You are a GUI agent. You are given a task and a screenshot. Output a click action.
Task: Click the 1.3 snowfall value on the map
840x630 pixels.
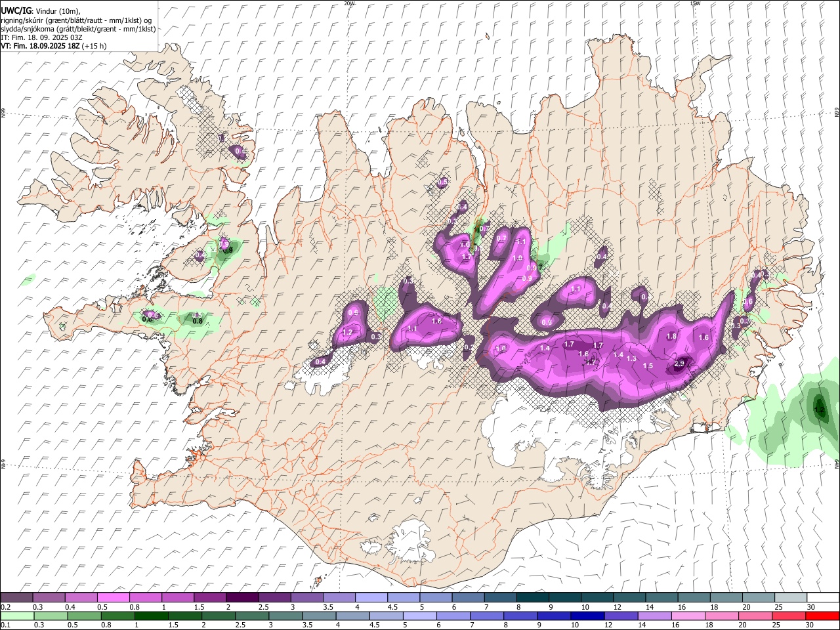(631, 358)
